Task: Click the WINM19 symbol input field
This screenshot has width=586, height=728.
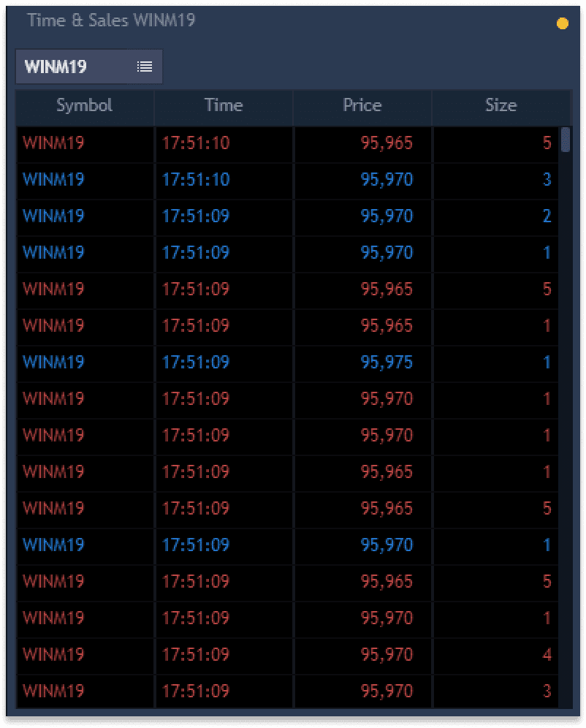Action: point(73,67)
